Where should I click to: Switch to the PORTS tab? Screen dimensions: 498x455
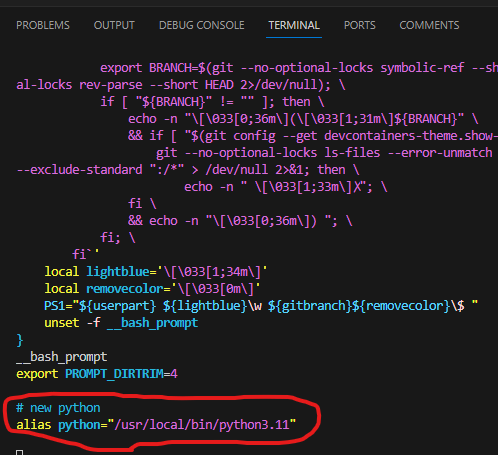point(360,25)
